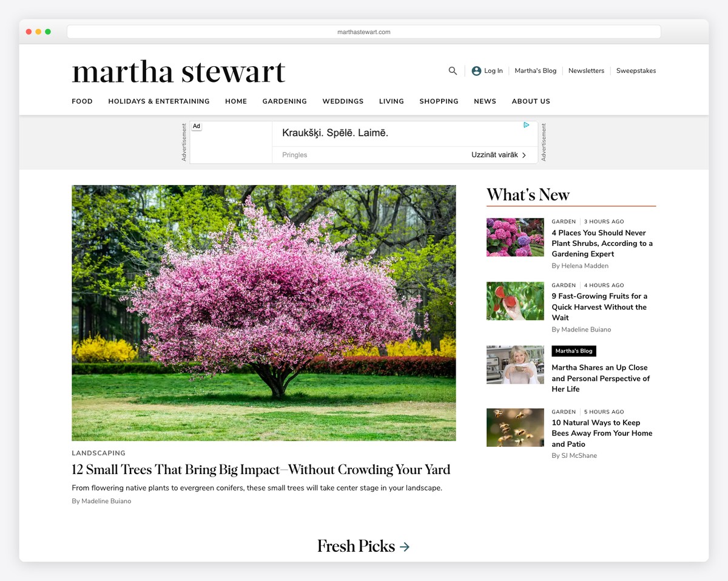This screenshot has height=581, width=728.
Task: Open the search magnifying glass icon
Action: tap(453, 70)
